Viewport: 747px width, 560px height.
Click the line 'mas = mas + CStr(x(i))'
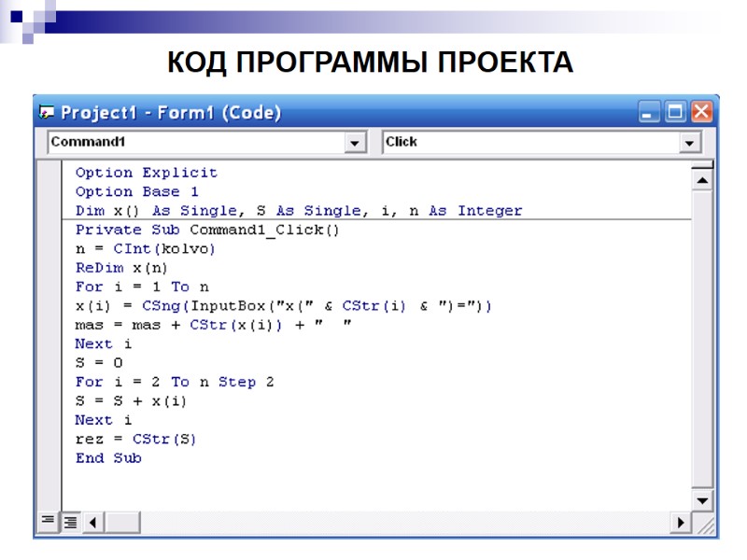(x=214, y=325)
